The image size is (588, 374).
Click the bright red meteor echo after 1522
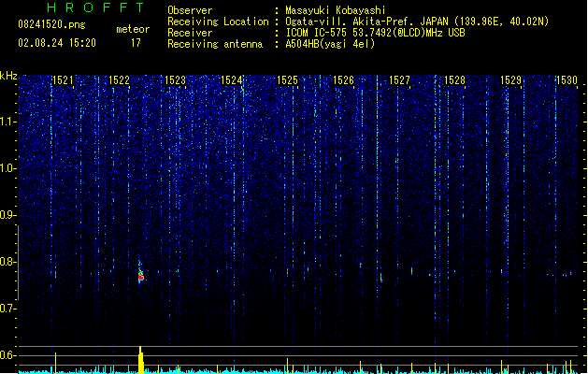click(140, 277)
